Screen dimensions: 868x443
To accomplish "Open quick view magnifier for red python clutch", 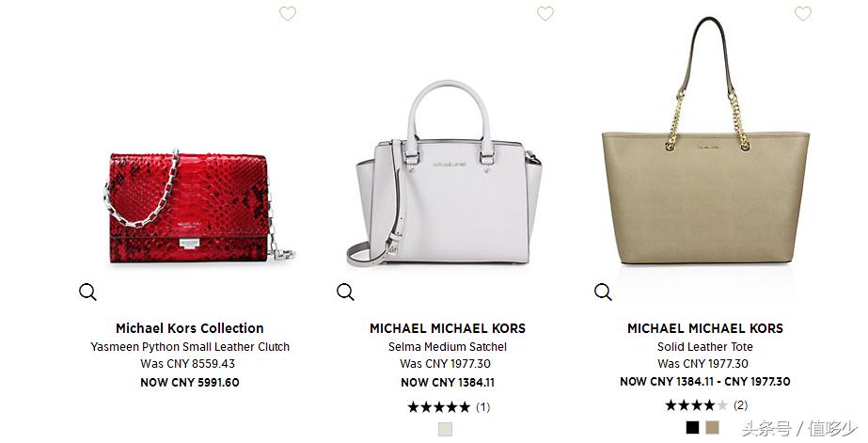I will click(x=87, y=292).
